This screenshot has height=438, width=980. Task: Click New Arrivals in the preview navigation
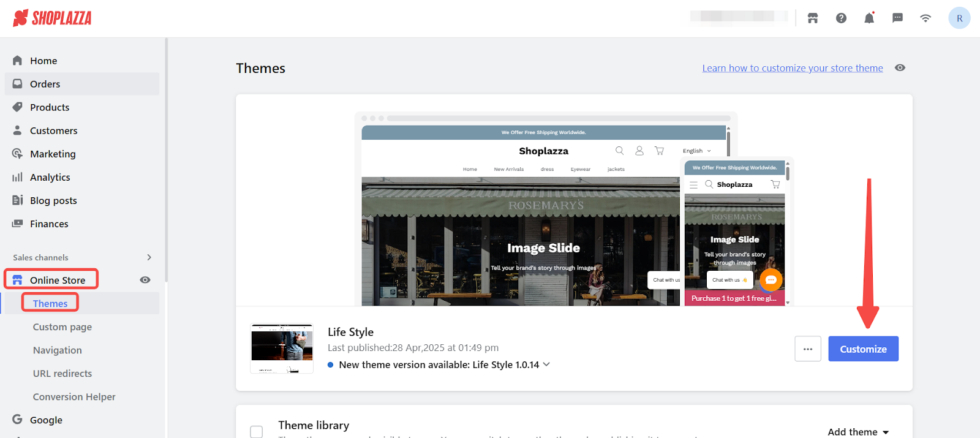click(509, 169)
